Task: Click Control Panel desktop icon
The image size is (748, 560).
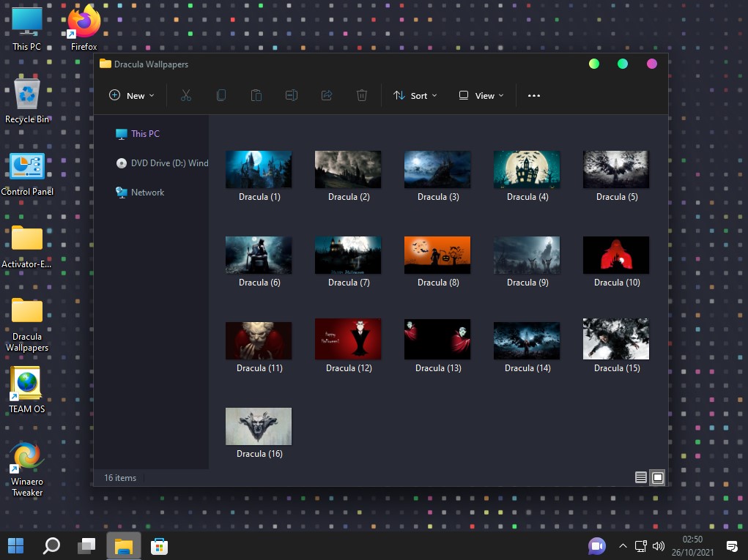Action: (x=27, y=174)
